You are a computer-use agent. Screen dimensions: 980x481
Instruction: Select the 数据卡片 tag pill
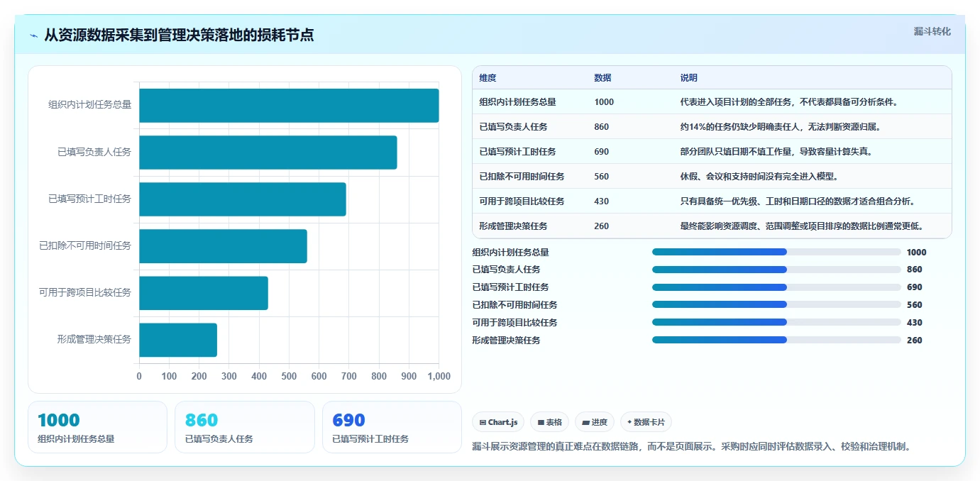(646, 422)
